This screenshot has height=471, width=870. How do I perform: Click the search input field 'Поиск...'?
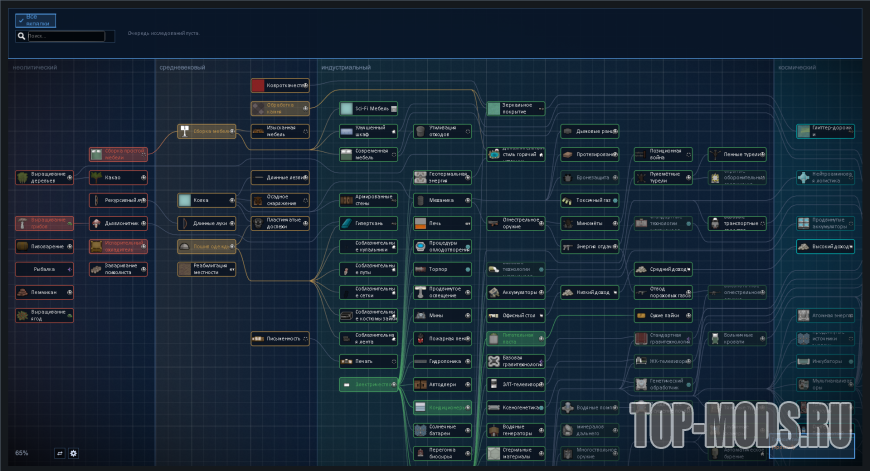pos(65,36)
